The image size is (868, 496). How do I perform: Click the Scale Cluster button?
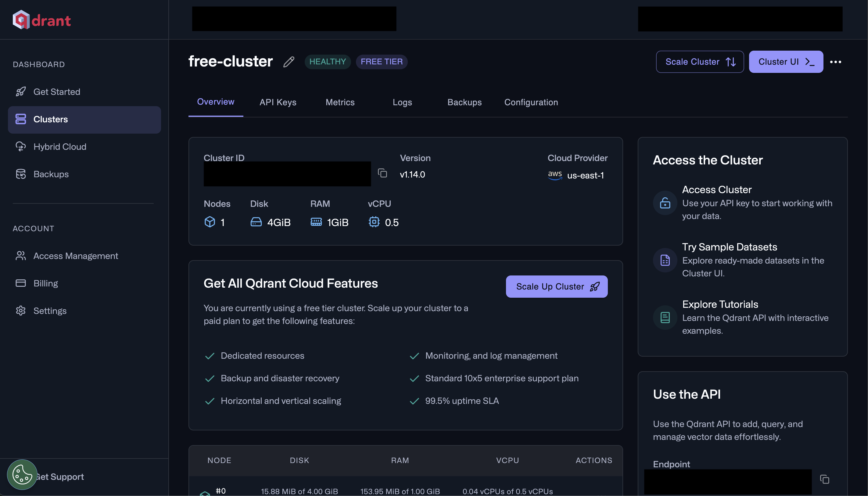point(700,62)
